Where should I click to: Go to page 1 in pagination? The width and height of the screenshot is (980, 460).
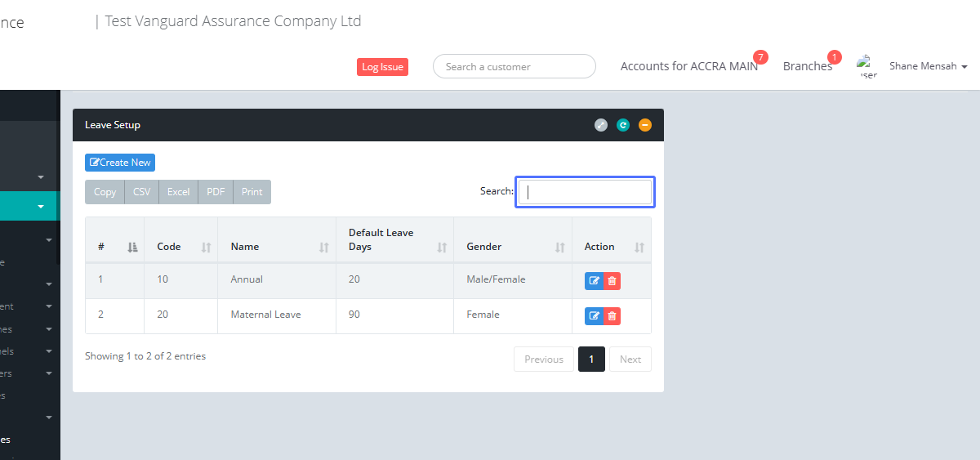pos(591,360)
